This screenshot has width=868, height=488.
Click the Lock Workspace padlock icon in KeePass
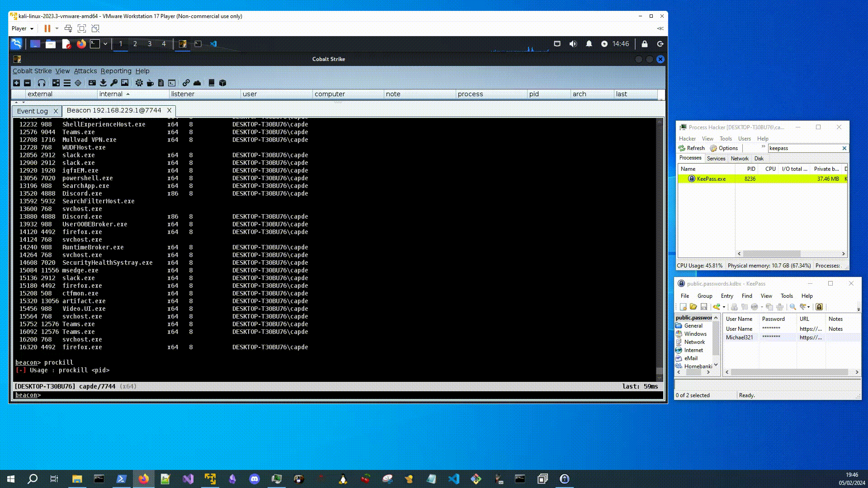tap(819, 307)
